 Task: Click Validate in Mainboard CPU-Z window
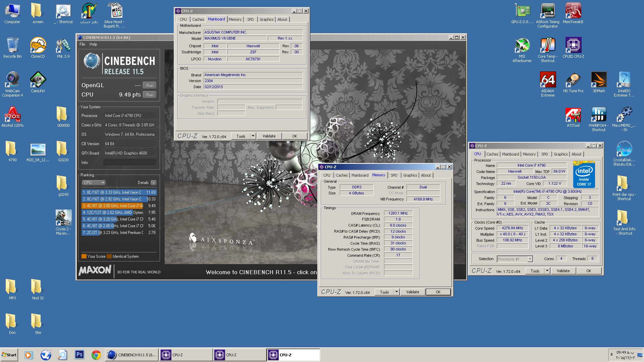269,136
